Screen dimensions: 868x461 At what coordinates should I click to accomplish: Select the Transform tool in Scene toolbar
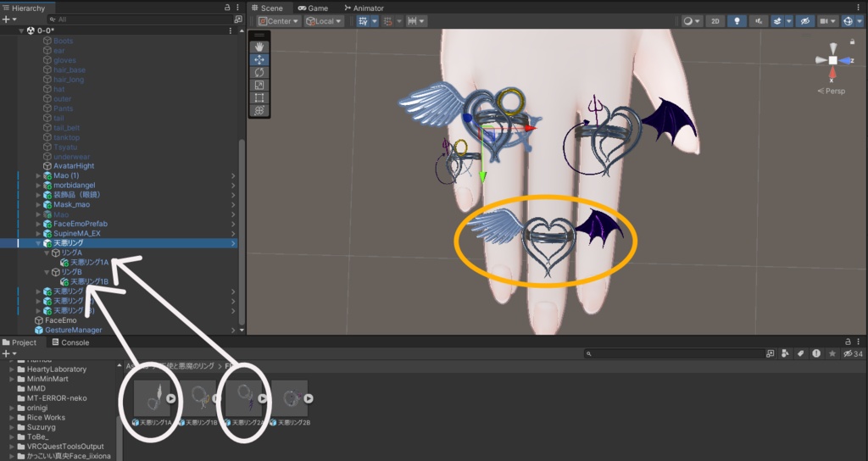259,111
